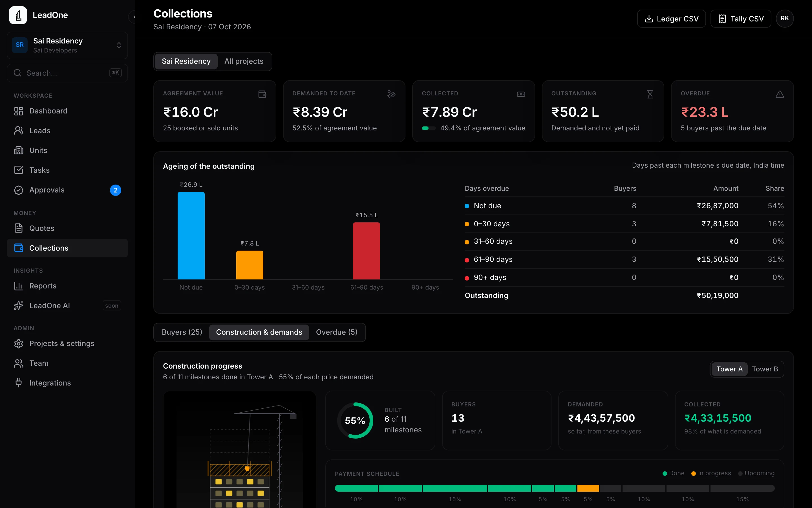Open the Dashboard grid icon
This screenshot has height=508, width=812.
pyautogui.click(x=18, y=111)
